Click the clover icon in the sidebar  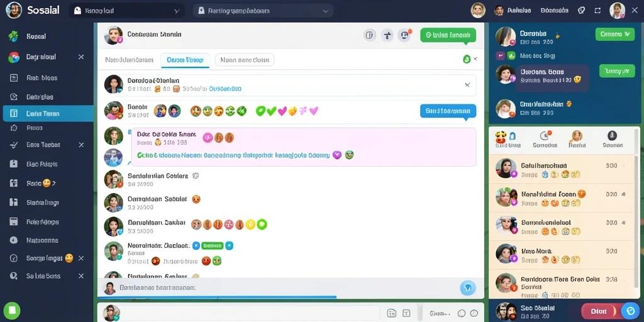(x=14, y=36)
